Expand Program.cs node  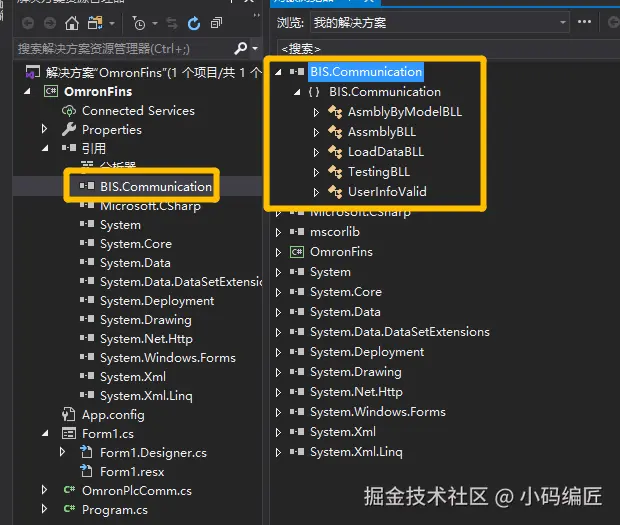coord(44,509)
